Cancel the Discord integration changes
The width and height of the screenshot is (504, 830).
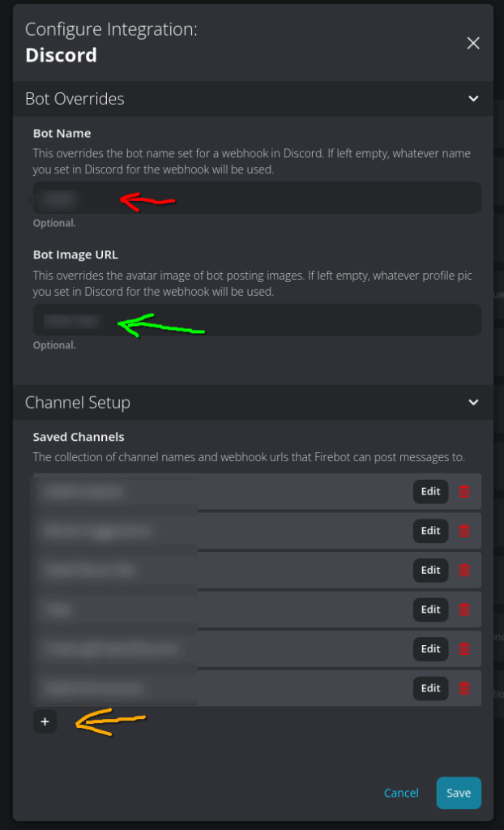click(x=401, y=793)
